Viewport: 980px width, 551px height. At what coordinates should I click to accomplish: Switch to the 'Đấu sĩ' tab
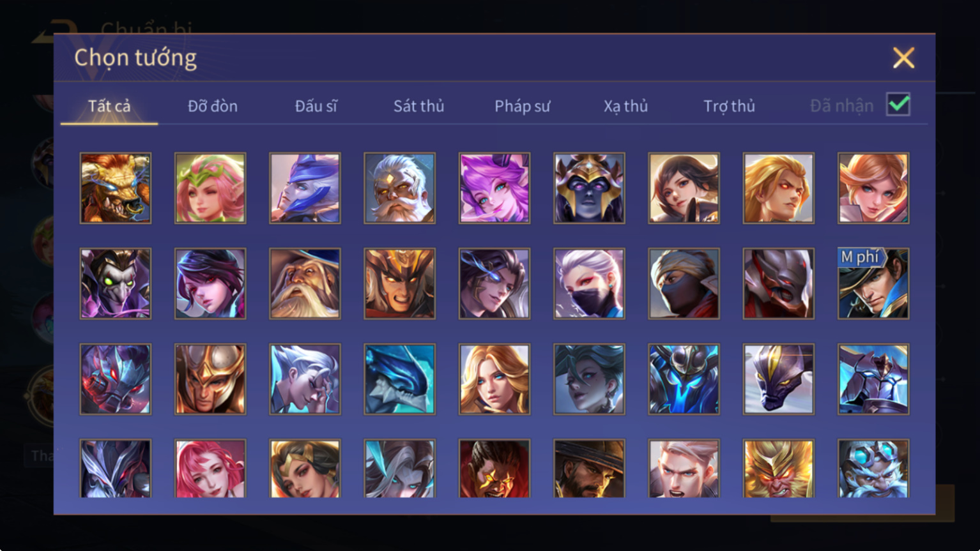tap(316, 106)
